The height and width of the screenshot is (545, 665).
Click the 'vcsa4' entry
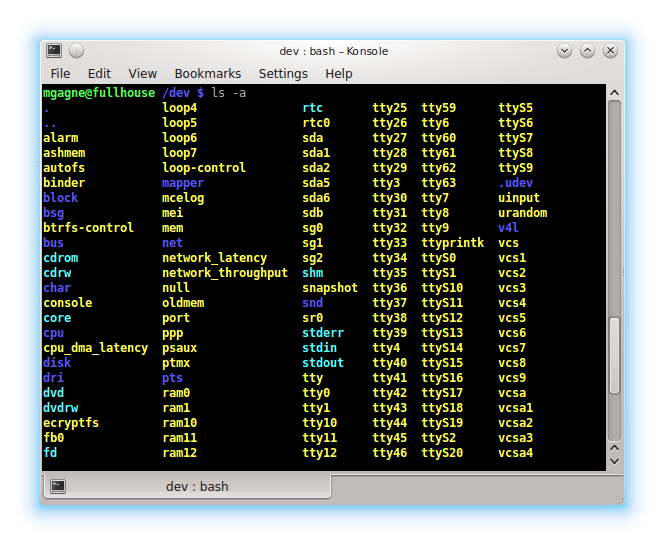click(x=515, y=453)
